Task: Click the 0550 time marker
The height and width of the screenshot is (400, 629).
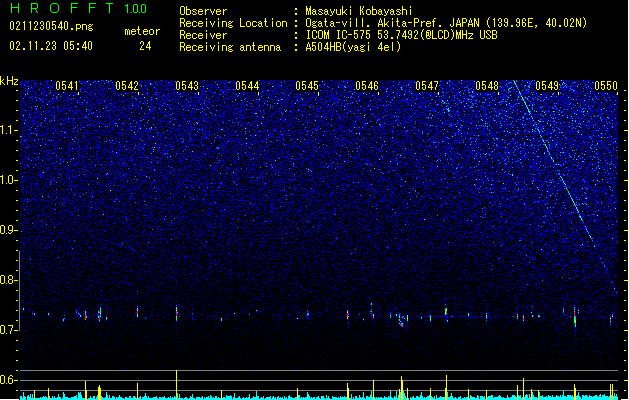Action: (x=606, y=86)
